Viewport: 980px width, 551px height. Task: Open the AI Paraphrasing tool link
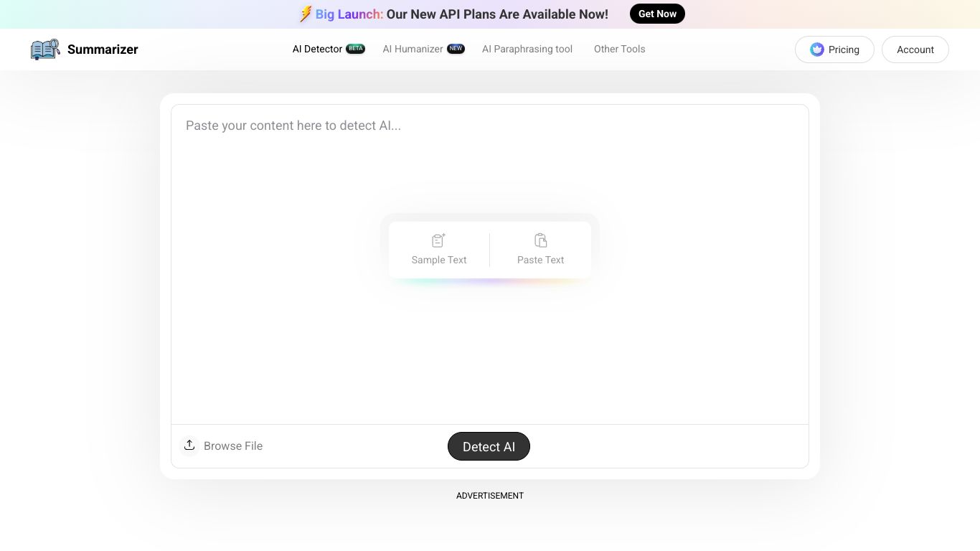pyautogui.click(x=527, y=49)
